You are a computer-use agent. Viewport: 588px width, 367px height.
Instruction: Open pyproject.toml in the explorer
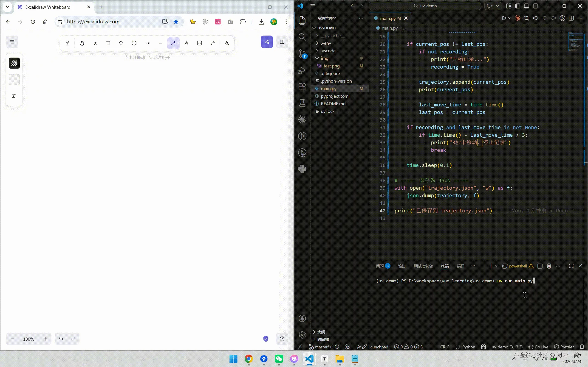(335, 96)
